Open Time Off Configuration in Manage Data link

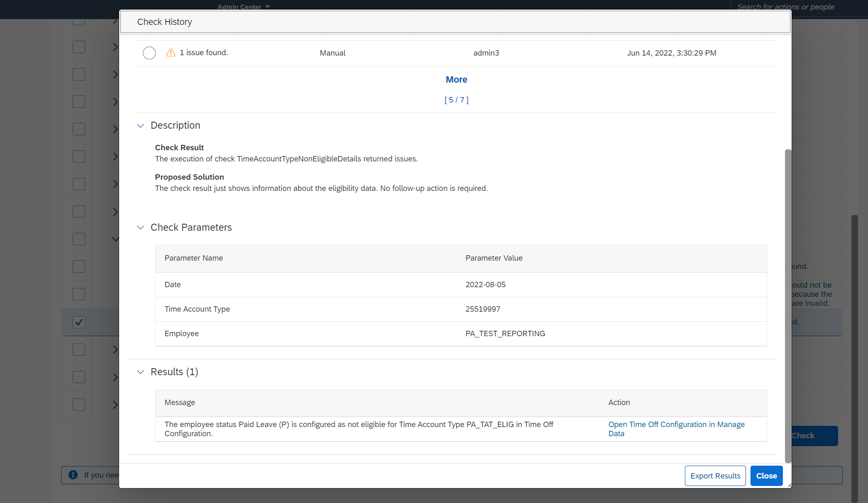[676, 429]
